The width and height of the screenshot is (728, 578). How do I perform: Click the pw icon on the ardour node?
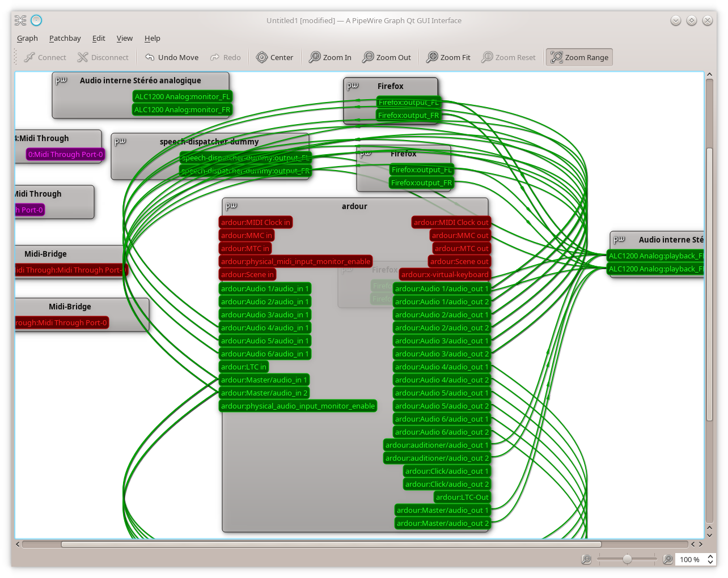click(x=231, y=206)
